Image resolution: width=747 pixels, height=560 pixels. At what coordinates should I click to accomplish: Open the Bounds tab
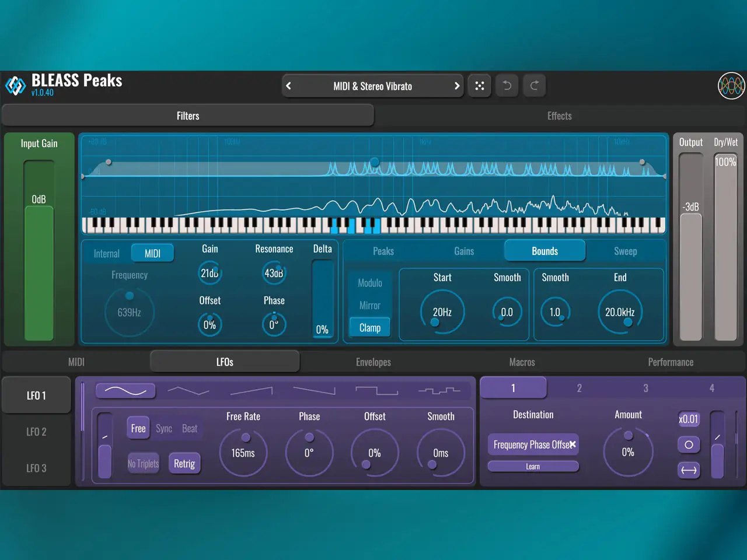tap(544, 251)
